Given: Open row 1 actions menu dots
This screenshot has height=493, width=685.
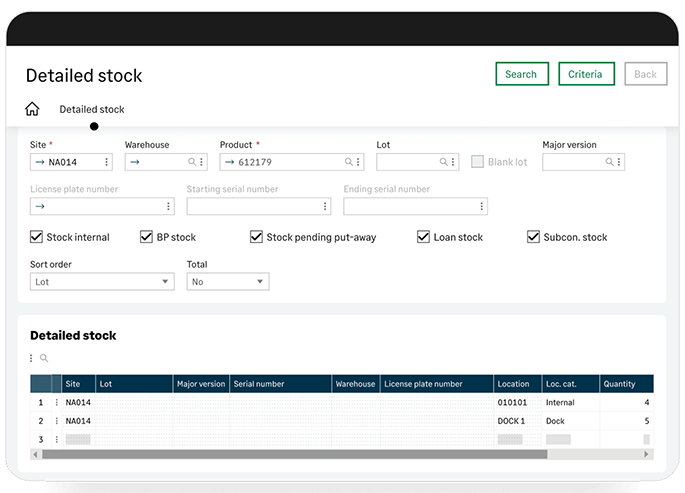Looking at the screenshot, I should click(x=56, y=402).
